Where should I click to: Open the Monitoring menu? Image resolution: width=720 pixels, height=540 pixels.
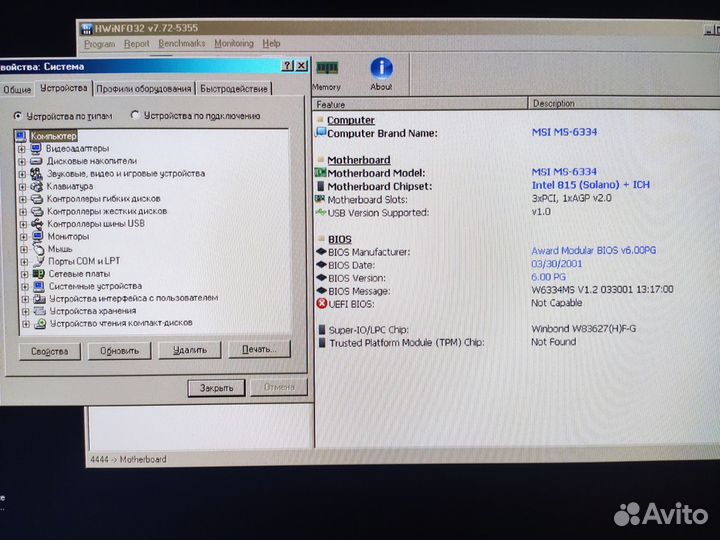234,43
